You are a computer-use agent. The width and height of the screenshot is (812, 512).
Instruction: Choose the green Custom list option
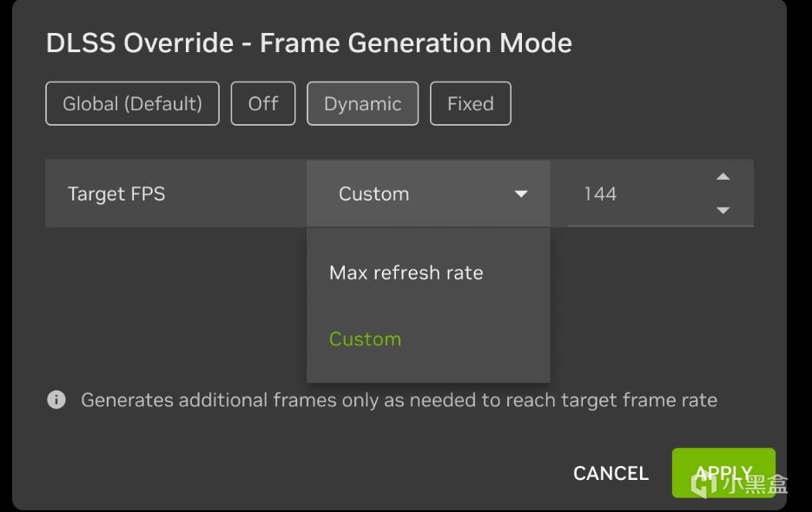coord(365,339)
